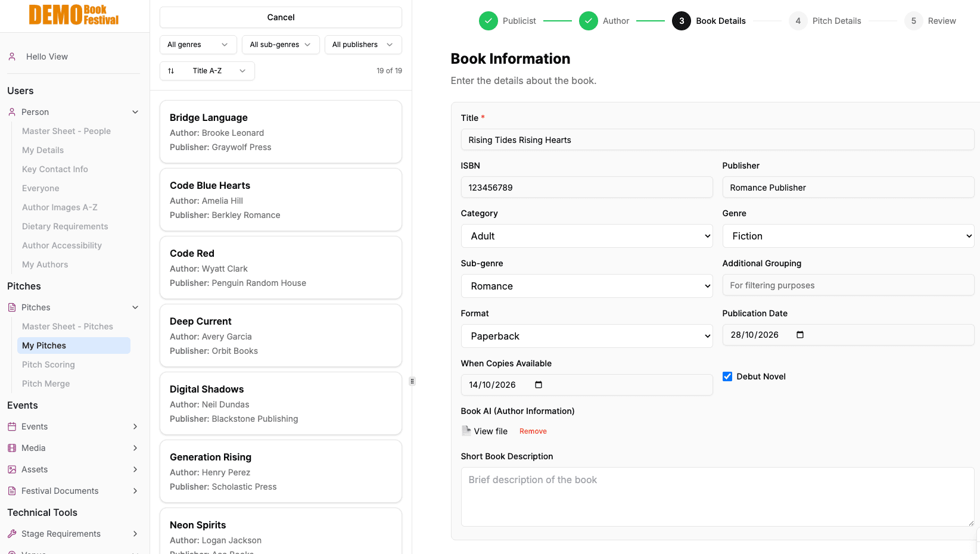The height and width of the screenshot is (554, 980).
Task: Uncheck the Debut Novel checkbox
Action: point(727,376)
